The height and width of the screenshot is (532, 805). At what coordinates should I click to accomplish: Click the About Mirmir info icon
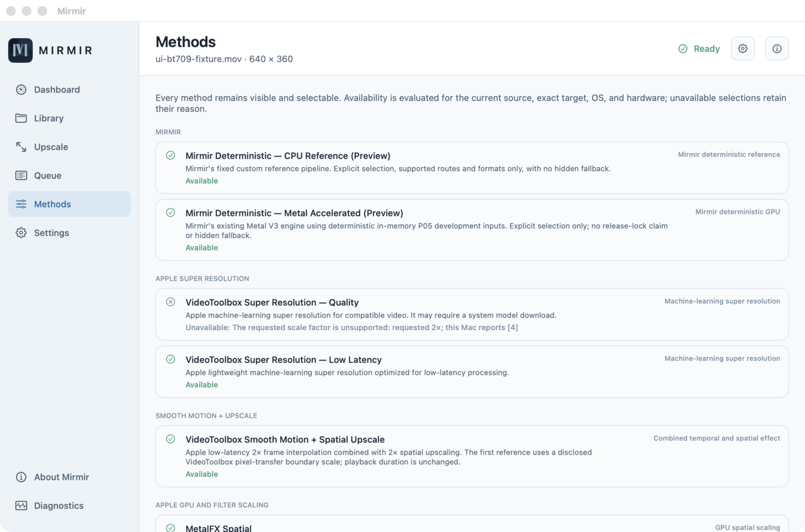21,477
